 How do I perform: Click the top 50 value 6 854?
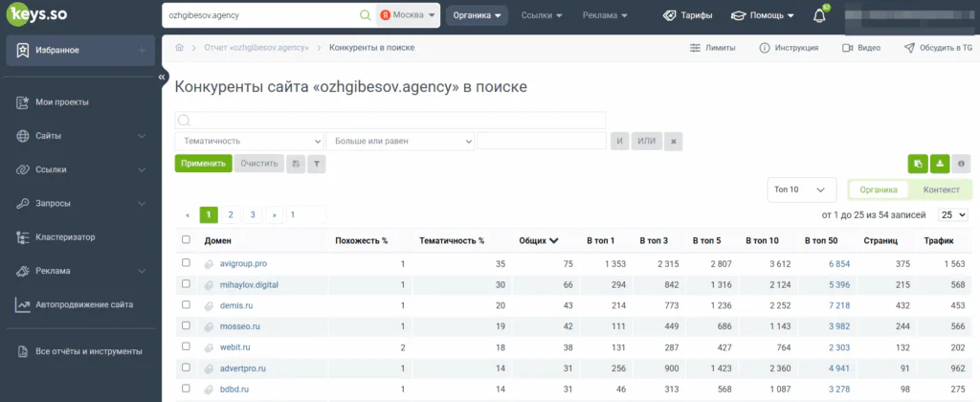(x=839, y=264)
